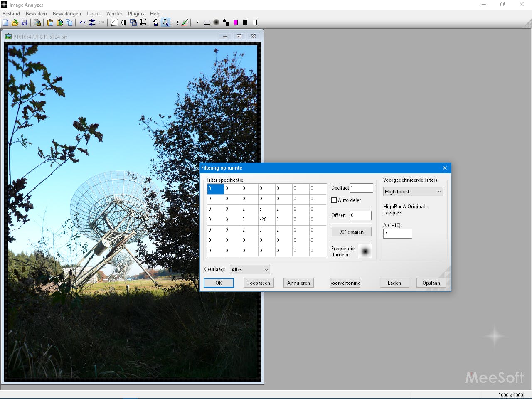532x399 pixels.
Task: Click the clipboard icon with green image
Action: click(x=60, y=22)
